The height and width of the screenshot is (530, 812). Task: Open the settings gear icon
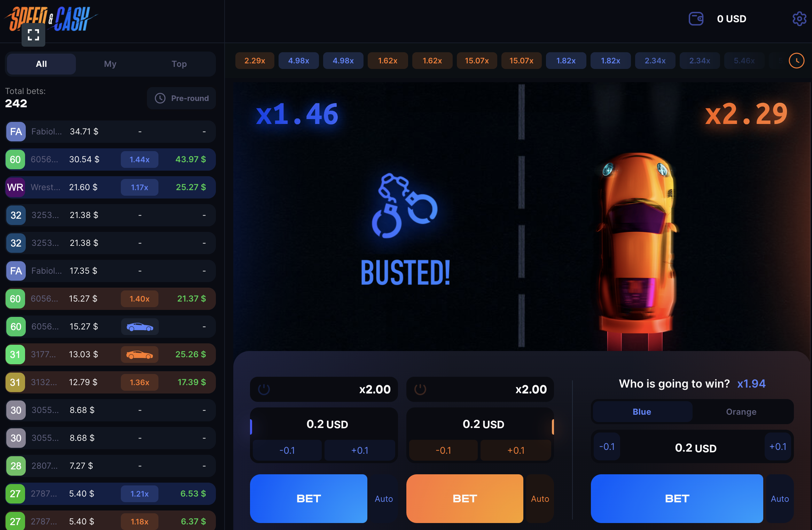tap(799, 19)
